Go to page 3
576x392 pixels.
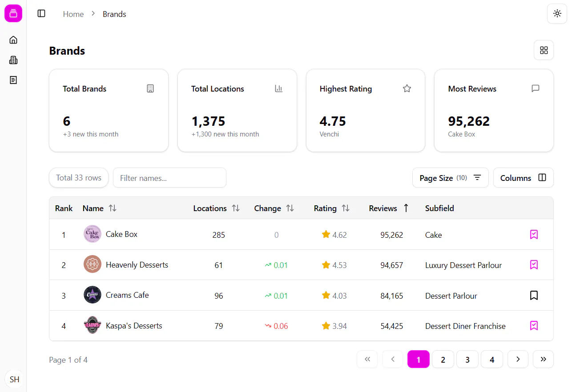tap(467, 359)
